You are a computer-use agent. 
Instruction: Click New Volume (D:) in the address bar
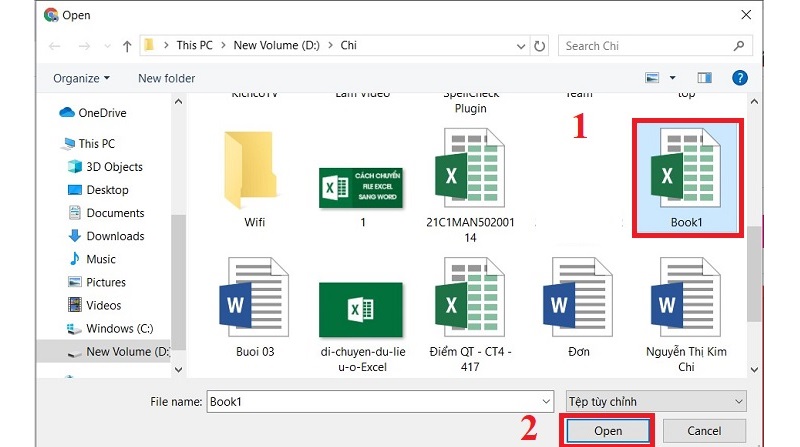pos(276,45)
